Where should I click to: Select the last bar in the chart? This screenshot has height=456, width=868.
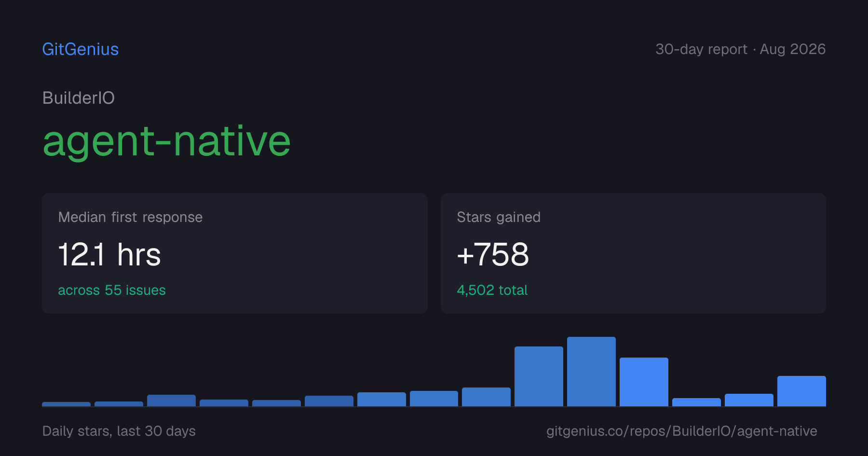pyautogui.click(x=801, y=391)
